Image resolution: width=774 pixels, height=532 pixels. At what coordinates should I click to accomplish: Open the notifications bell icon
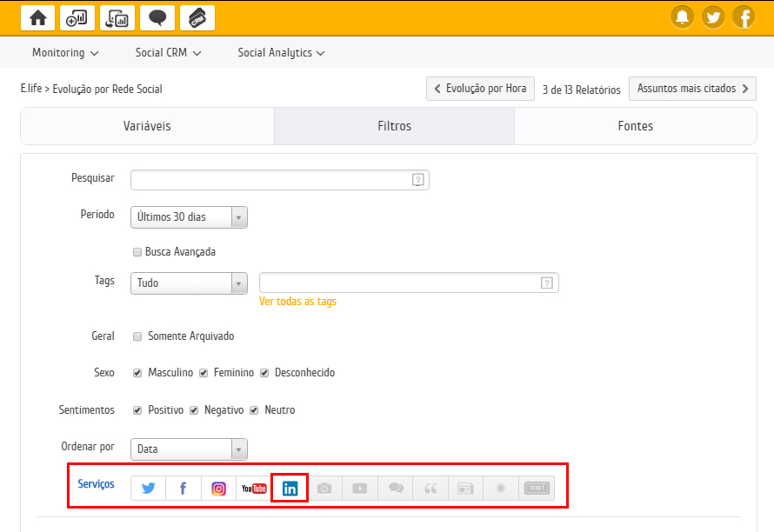point(684,17)
